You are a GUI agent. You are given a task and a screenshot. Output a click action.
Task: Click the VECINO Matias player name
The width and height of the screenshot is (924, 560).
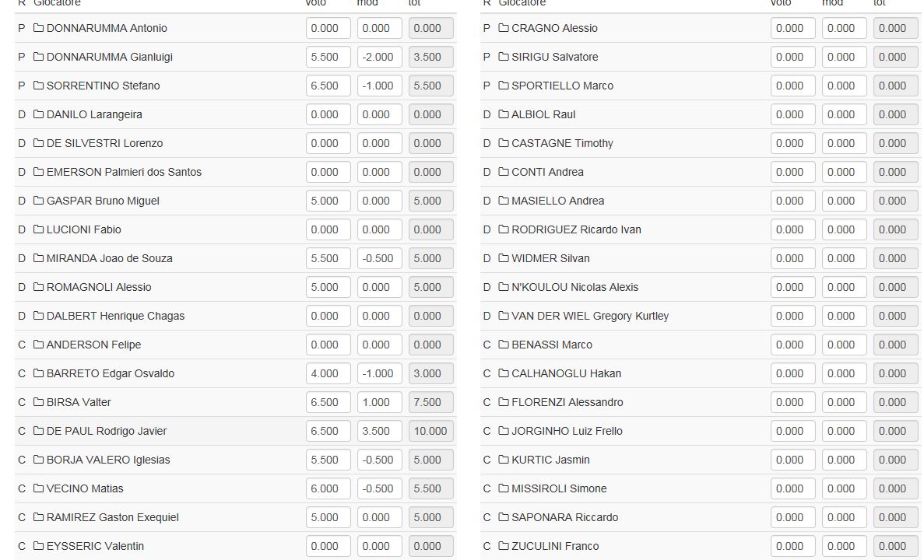85,488
